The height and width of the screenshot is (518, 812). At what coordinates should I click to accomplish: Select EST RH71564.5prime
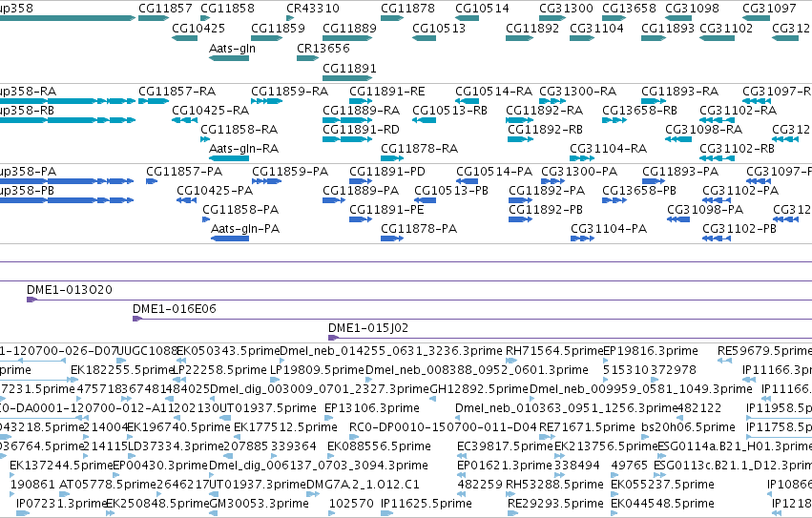[554, 351]
